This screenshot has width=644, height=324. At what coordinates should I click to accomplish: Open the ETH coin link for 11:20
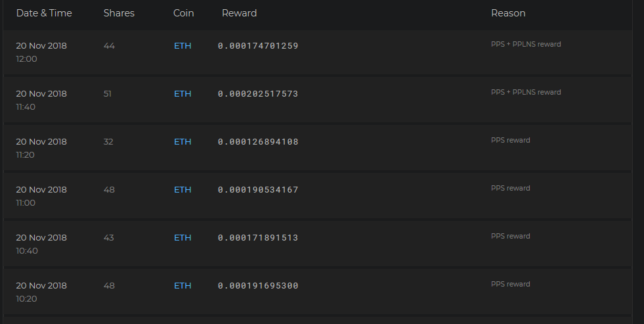(x=182, y=142)
